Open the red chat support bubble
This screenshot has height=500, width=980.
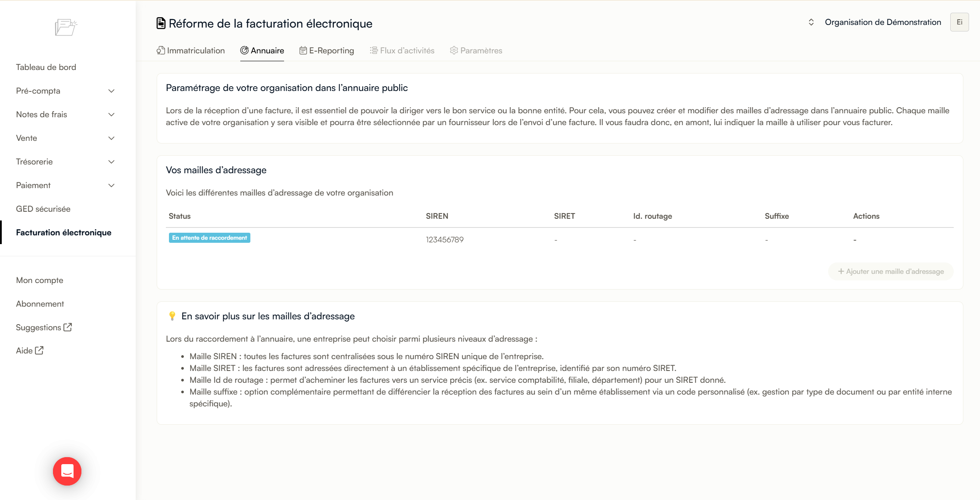67,471
